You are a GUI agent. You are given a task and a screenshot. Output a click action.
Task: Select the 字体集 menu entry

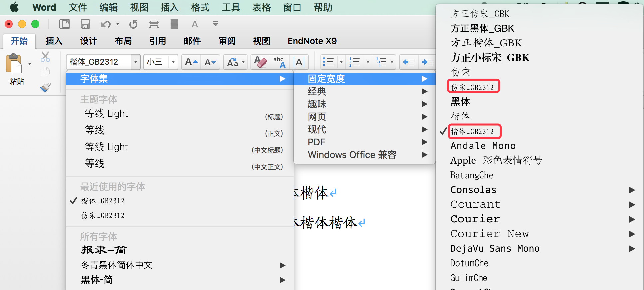pos(180,79)
